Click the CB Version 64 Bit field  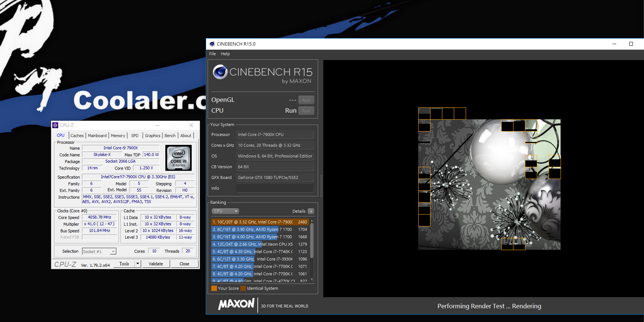275,167
